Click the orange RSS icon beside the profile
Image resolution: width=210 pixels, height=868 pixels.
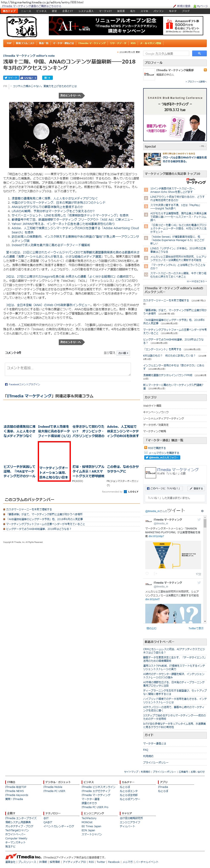(x=205, y=70)
